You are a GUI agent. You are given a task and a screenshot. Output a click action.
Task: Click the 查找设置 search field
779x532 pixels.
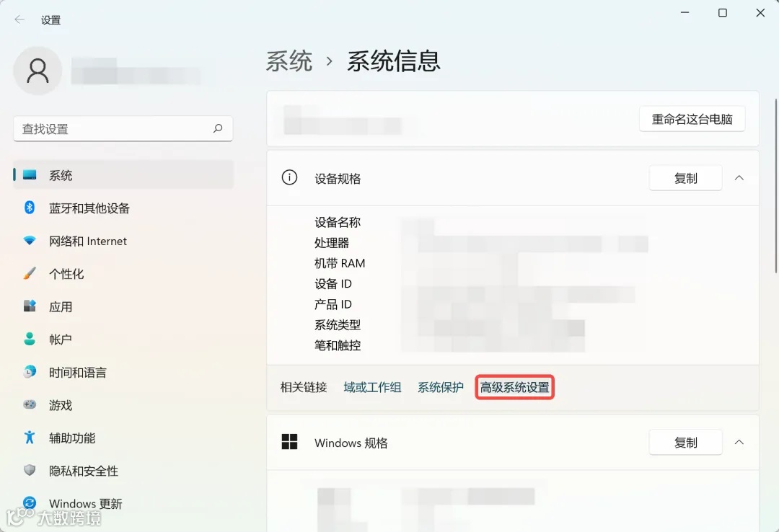click(123, 128)
